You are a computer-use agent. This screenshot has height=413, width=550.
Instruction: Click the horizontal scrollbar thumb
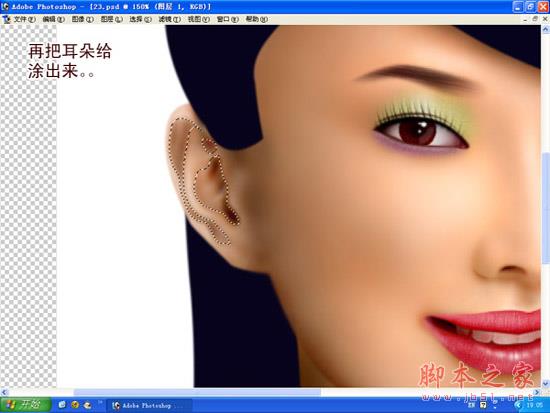tap(197, 392)
